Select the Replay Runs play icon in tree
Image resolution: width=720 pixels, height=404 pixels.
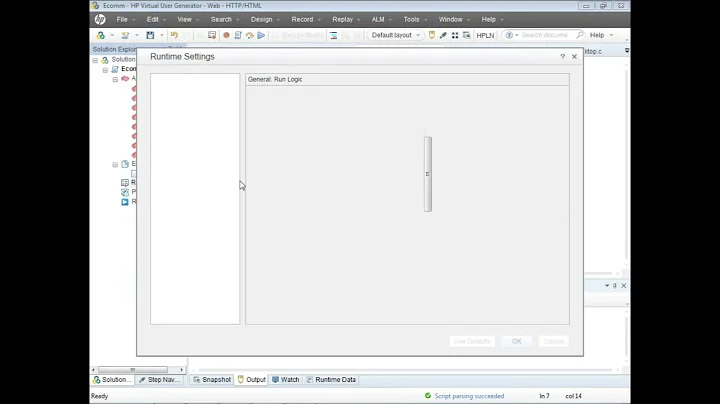coord(124,202)
